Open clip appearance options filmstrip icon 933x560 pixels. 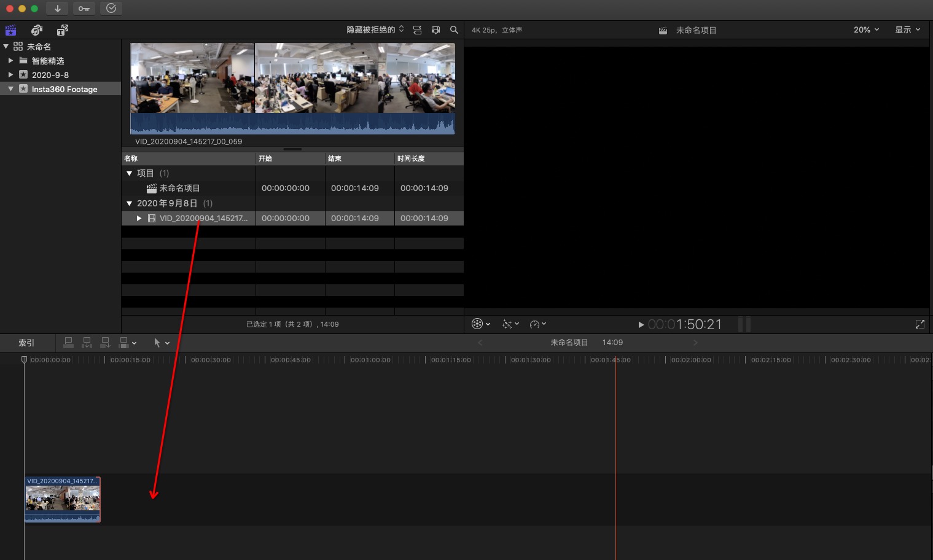point(436,29)
